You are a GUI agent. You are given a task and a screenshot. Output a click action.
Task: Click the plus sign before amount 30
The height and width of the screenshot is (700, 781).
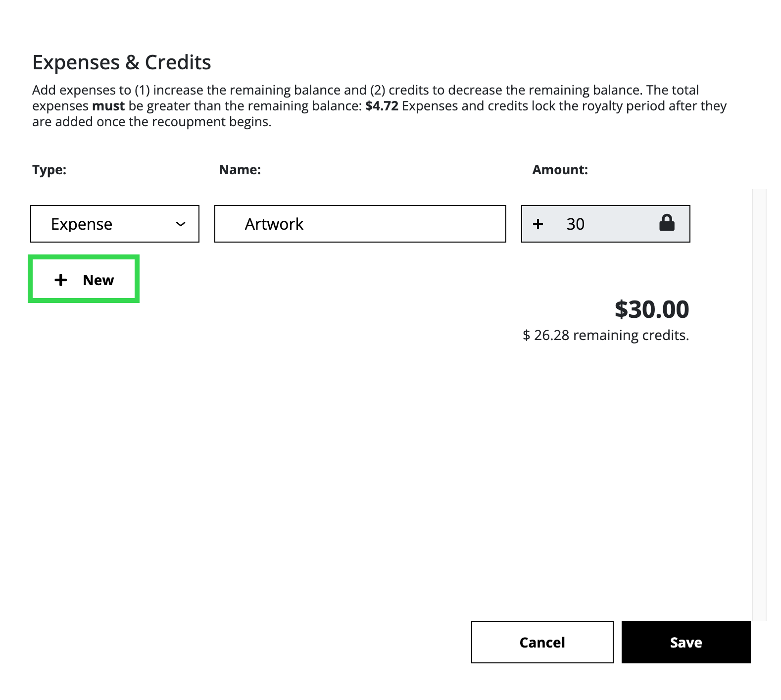click(x=538, y=224)
